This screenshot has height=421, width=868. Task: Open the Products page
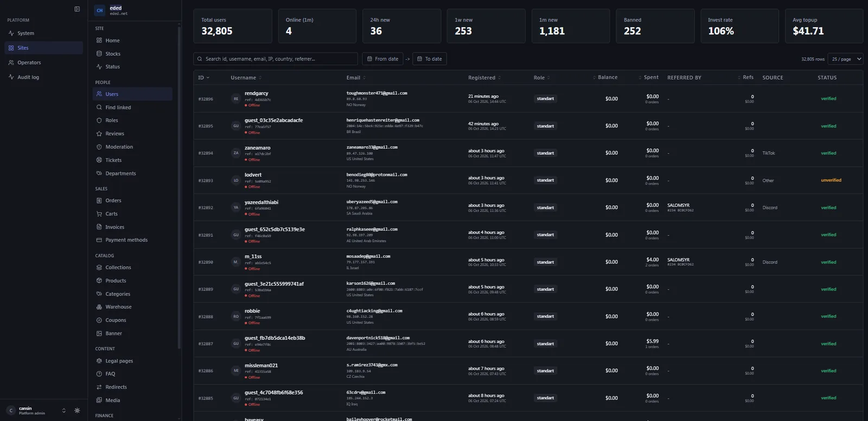click(x=132, y=280)
